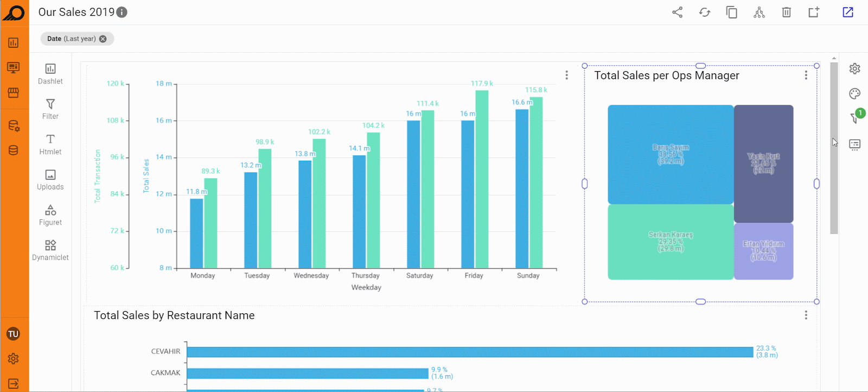Click the delete trash icon
Viewport: 868px width, 392px height.
[786, 12]
